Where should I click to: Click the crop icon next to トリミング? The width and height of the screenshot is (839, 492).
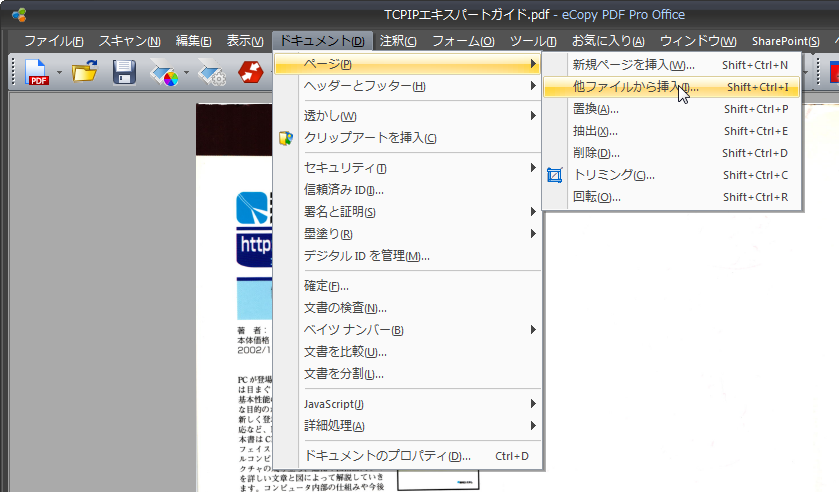[x=555, y=175]
